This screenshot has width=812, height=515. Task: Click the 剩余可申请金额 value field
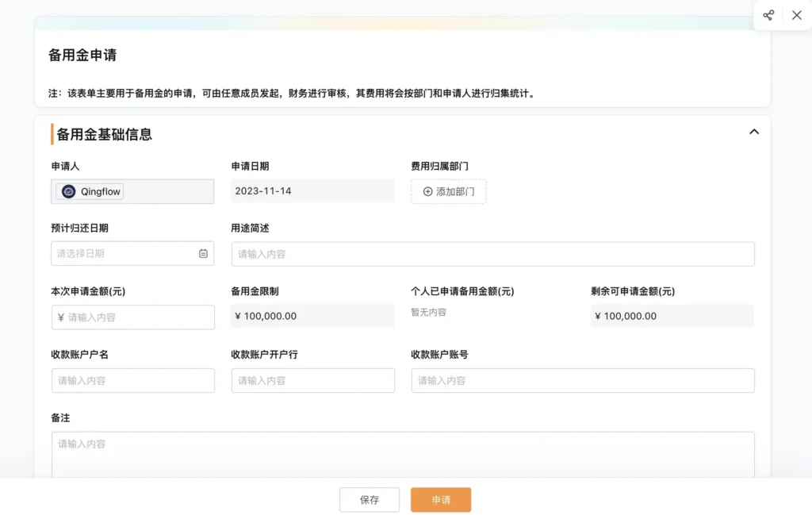point(672,316)
